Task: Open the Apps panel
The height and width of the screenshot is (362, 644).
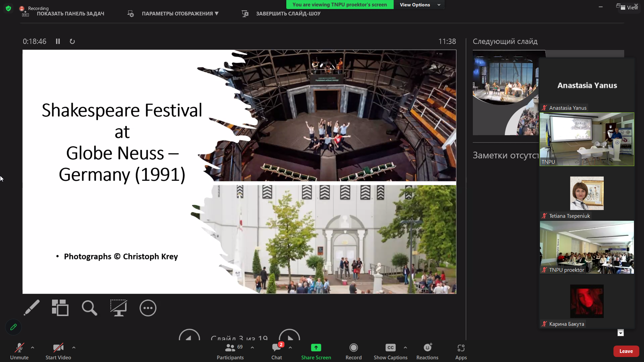Action: (461, 351)
